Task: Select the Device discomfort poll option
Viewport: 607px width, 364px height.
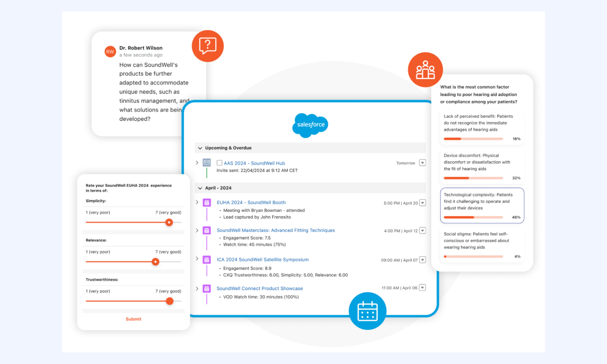Action: [x=482, y=166]
